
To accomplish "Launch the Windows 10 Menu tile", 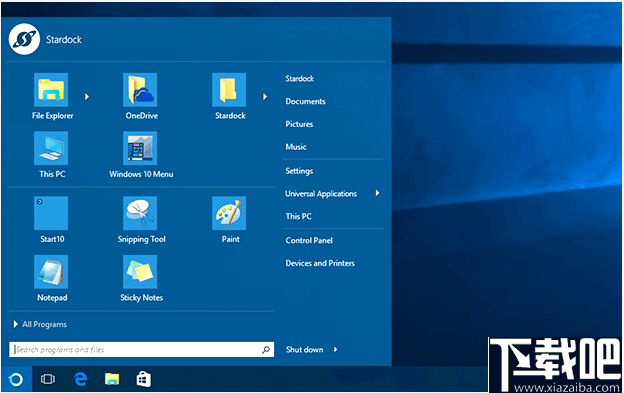I will [x=140, y=148].
